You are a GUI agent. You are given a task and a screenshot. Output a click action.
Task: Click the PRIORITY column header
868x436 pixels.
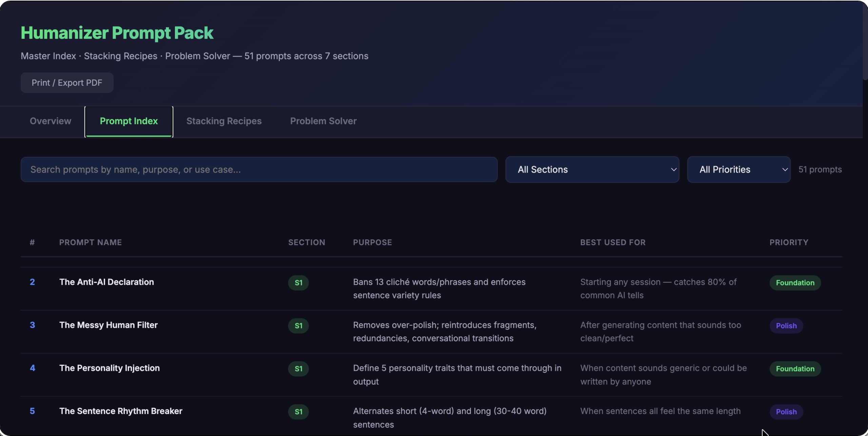point(789,242)
